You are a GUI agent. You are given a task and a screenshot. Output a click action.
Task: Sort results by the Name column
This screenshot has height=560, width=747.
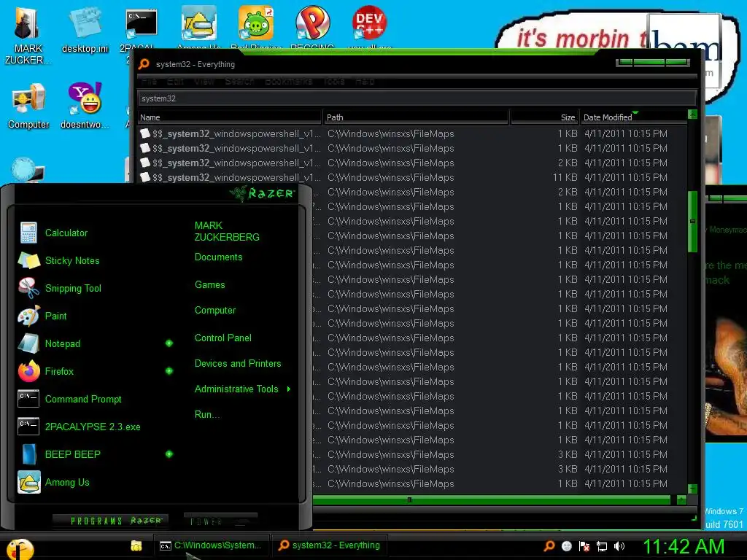click(x=230, y=117)
